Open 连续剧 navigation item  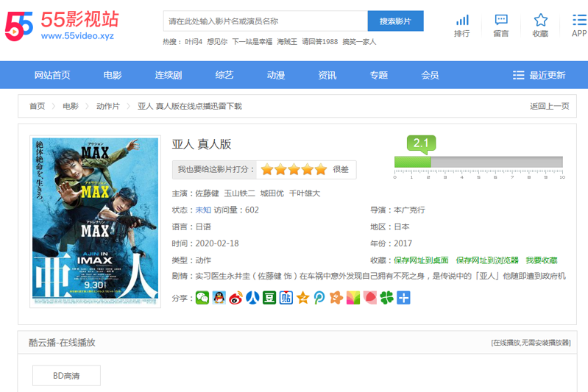[169, 75]
